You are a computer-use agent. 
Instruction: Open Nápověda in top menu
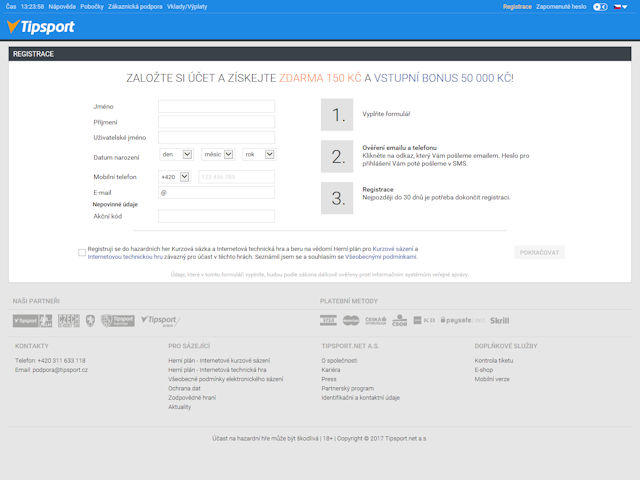click(62, 7)
